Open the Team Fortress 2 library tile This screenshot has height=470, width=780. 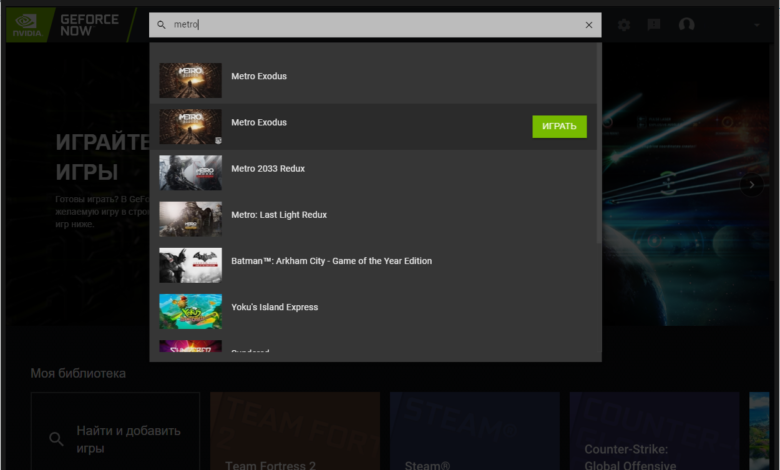pyautogui.click(x=295, y=431)
